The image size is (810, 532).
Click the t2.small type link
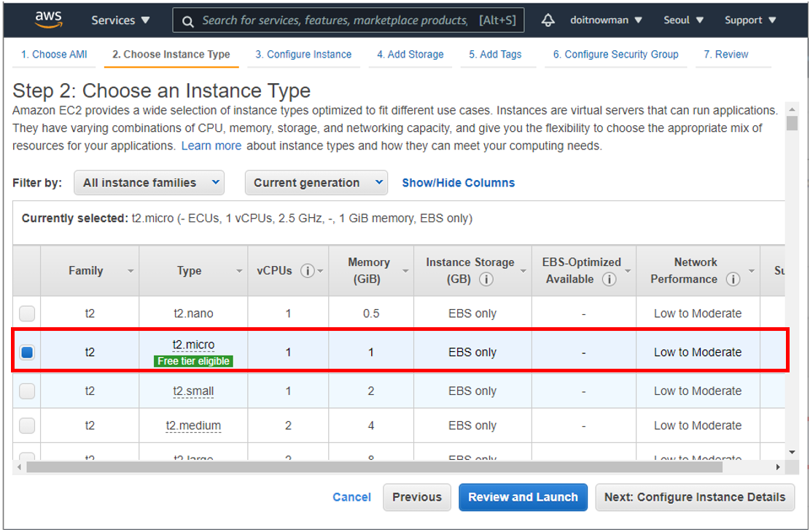(193, 391)
